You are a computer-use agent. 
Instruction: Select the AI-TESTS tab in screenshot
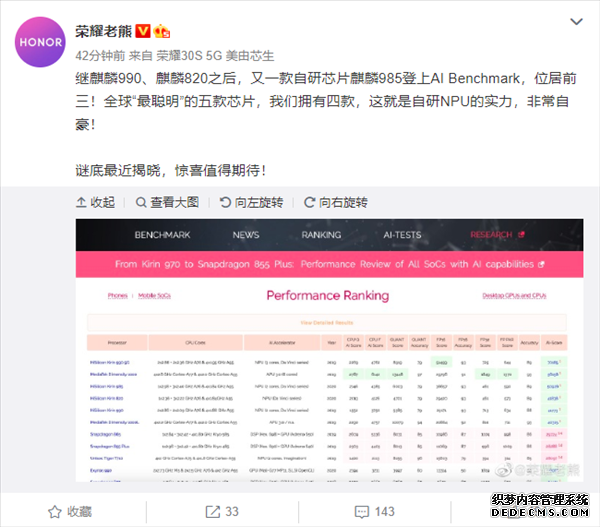point(402,235)
